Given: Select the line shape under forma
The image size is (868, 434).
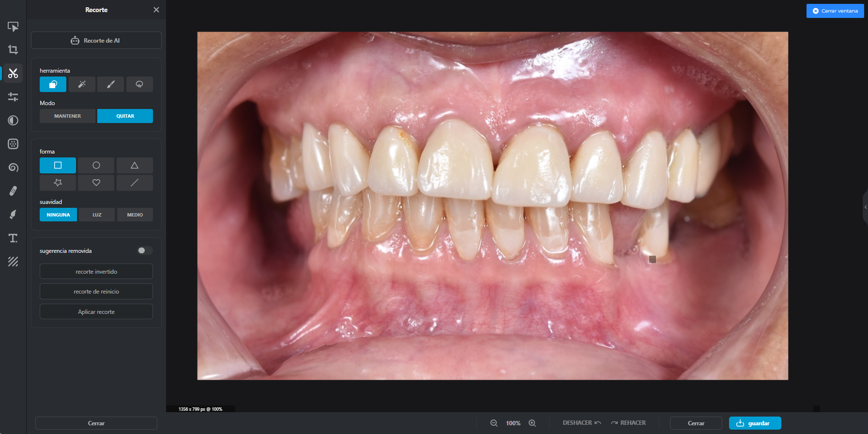Looking at the screenshot, I should click(135, 183).
